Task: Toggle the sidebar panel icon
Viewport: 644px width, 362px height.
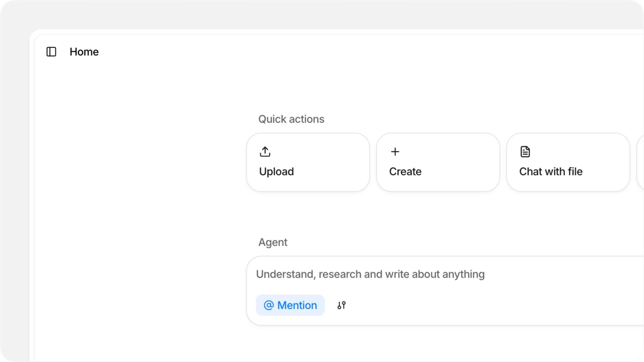Action: [x=51, y=52]
